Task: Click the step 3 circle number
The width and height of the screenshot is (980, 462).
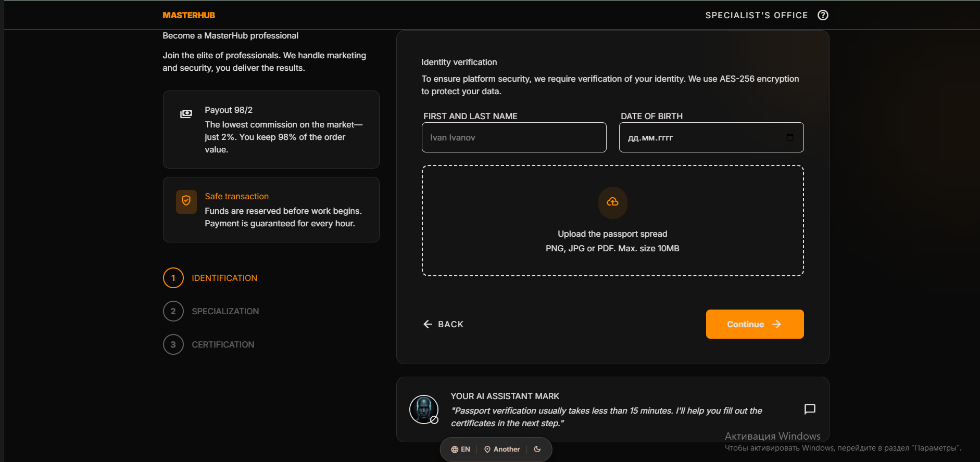Action: coord(173,344)
